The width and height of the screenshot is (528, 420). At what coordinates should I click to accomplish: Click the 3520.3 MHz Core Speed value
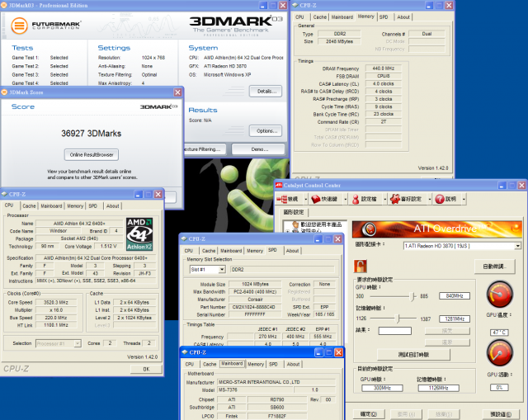56,303
